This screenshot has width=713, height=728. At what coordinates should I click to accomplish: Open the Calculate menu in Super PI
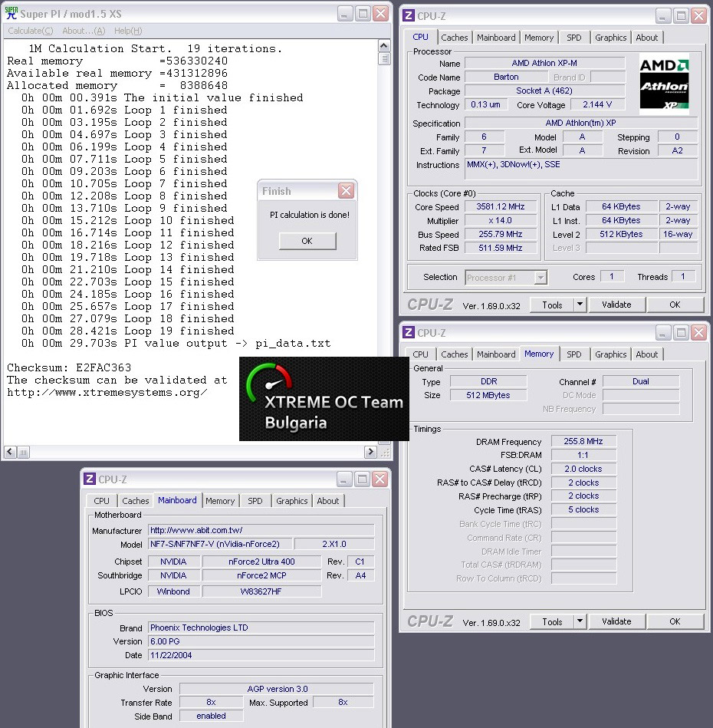tap(31, 31)
